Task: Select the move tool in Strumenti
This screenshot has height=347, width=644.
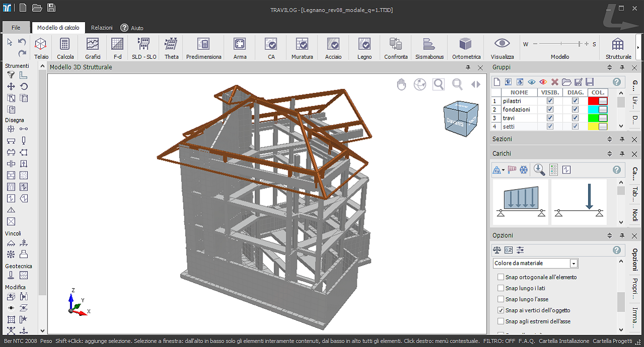Action: click(11, 86)
